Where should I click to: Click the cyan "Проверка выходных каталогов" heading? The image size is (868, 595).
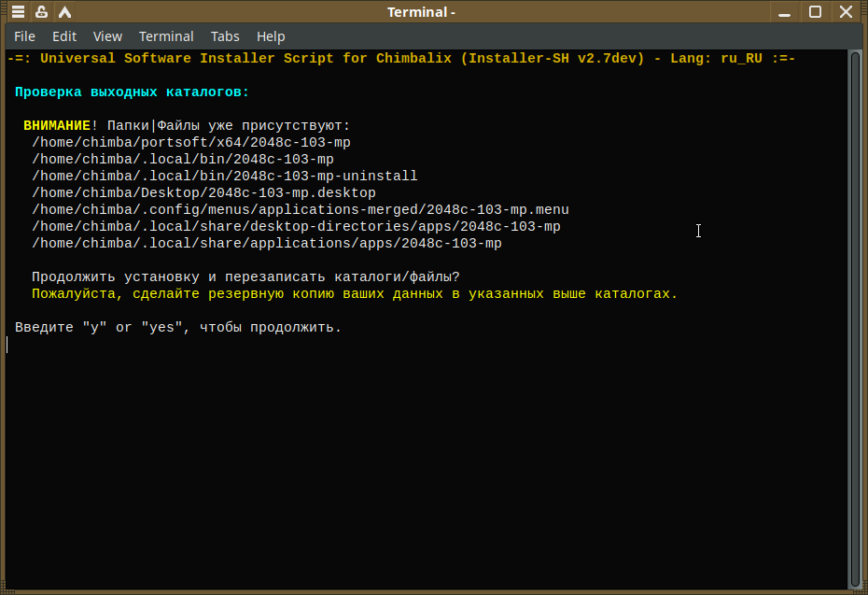[132, 92]
